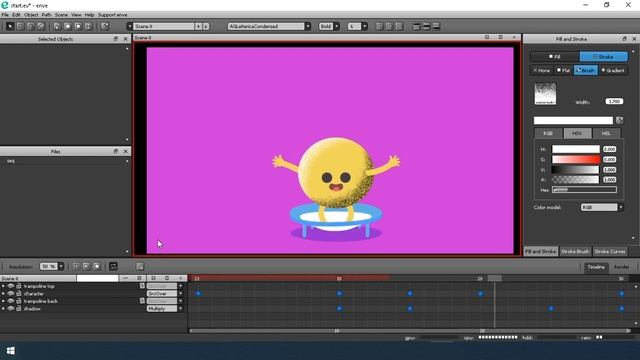The width and height of the screenshot is (640, 360).
Task: Select the point editing tool
Action: 20,26
